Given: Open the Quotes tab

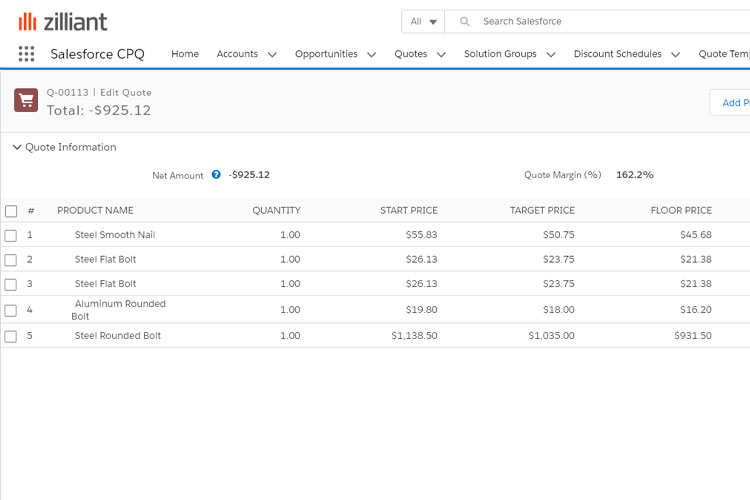Looking at the screenshot, I should coord(410,54).
